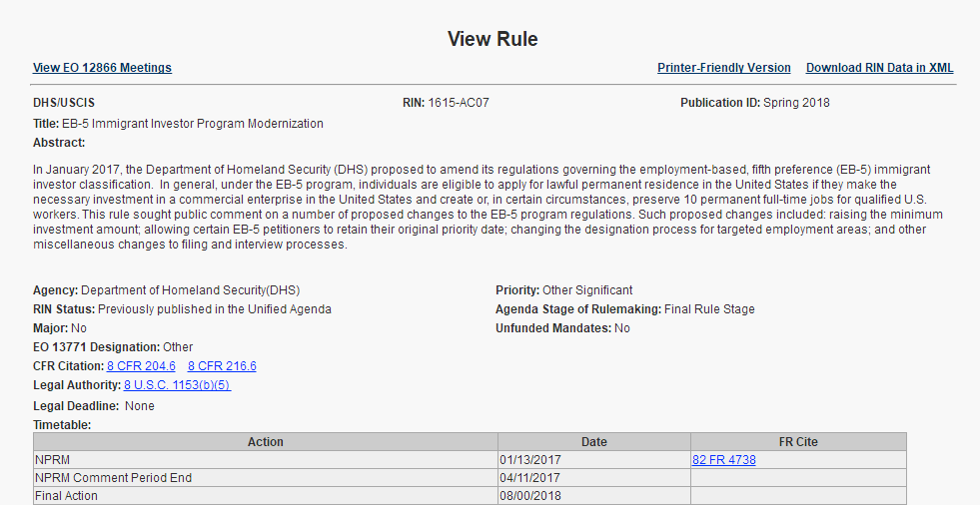Open the View EO 12866 Meetings link

click(102, 68)
